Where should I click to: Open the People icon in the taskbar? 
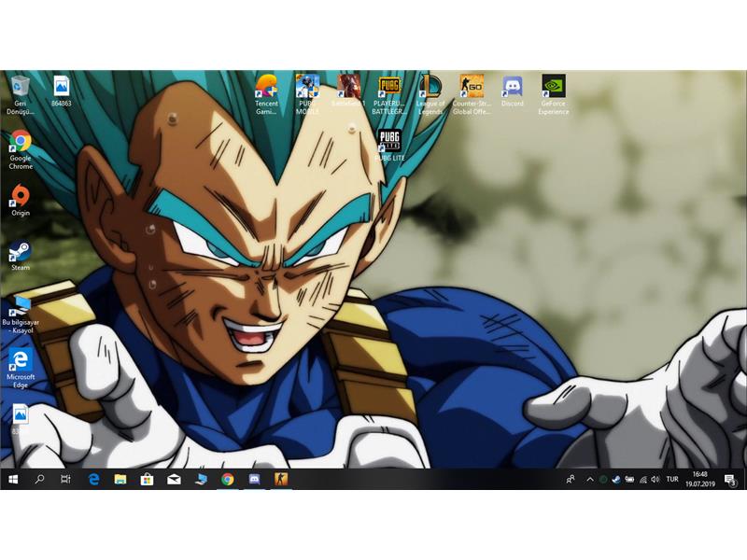click(x=571, y=480)
